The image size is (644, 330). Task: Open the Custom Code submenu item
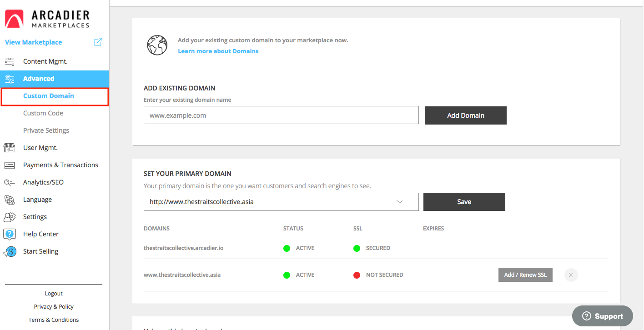pos(43,113)
